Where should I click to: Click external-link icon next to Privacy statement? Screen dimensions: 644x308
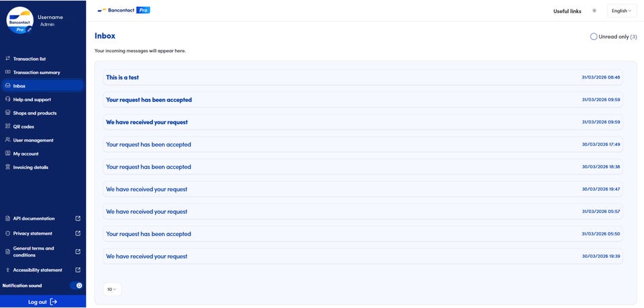[78, 233]
